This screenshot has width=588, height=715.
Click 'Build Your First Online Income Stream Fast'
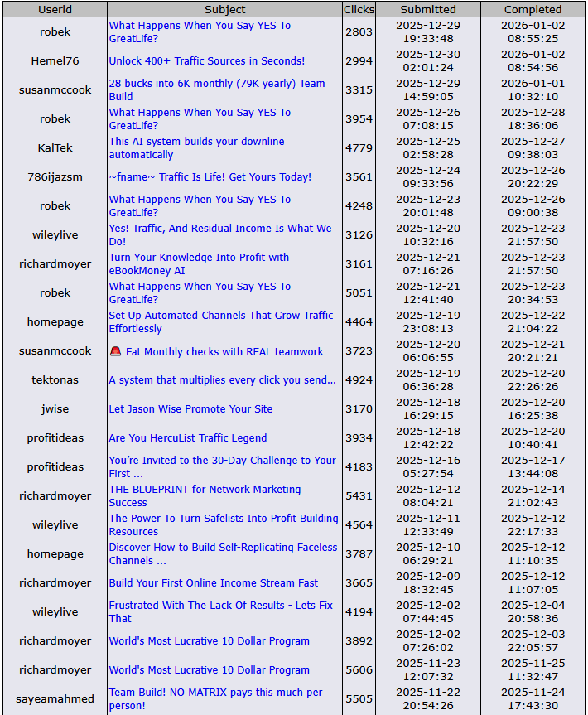tap(214, 582)
